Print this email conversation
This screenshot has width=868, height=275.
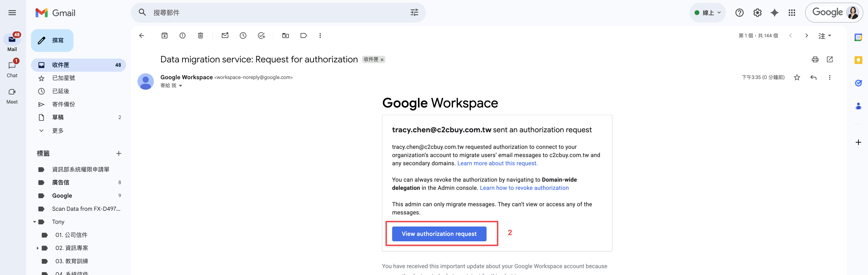(x=815, y=60)
